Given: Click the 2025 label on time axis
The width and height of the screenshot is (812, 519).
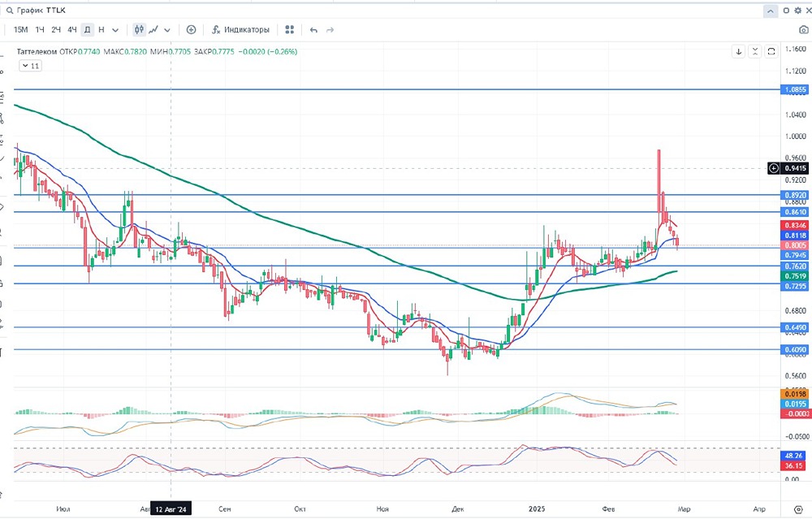Looking at the screenshot, I should (x=537, y=509).
